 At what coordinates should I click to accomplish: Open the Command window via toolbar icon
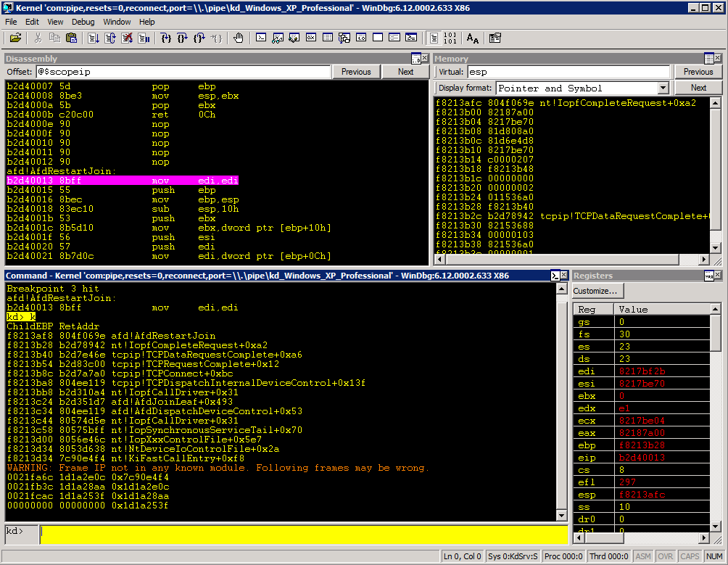[x=261, y=38]
